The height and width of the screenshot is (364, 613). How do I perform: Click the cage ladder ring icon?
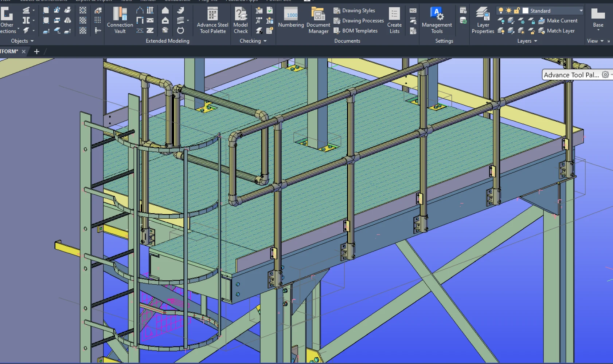tap(180, 30)
